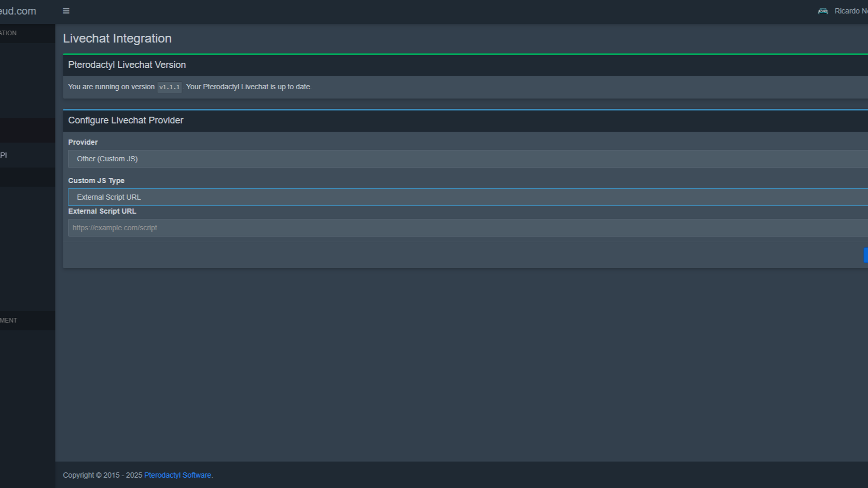The width and height of the screenshot is (868, 488).
Task: Click the sidebar section header ending in "ATION"
Action: click(x=8, y=33)
